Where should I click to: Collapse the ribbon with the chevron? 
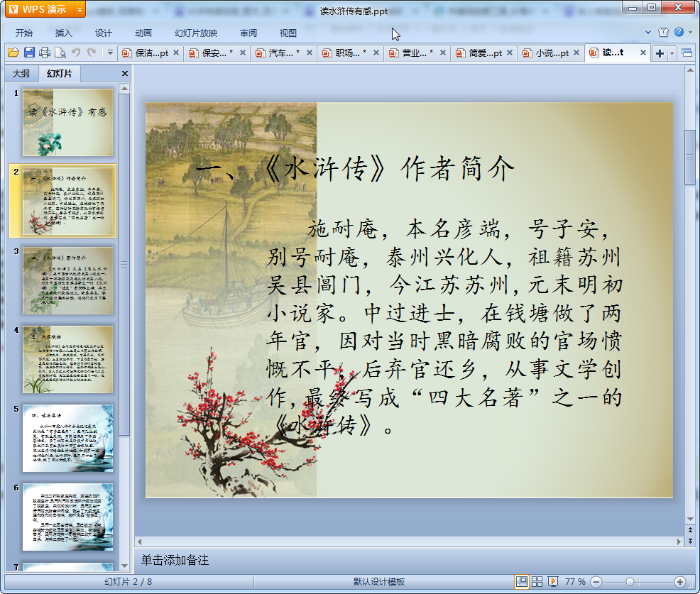coord(648,32)
